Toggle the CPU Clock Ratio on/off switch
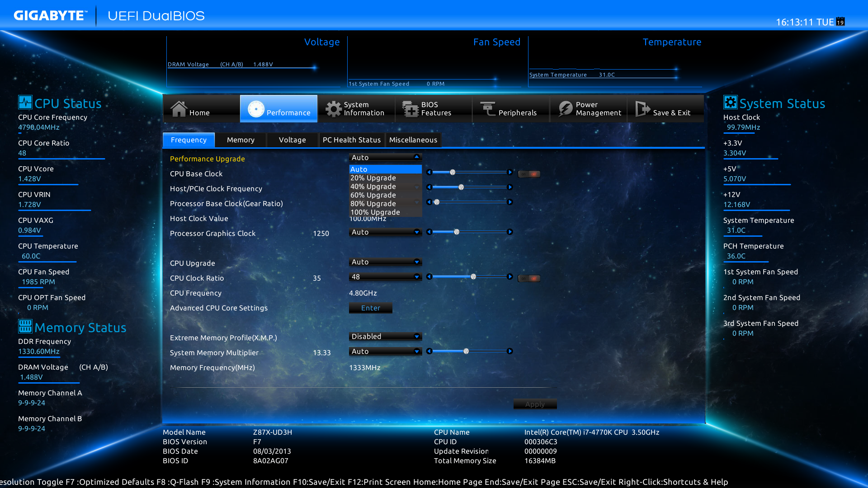 click(529, 278)
